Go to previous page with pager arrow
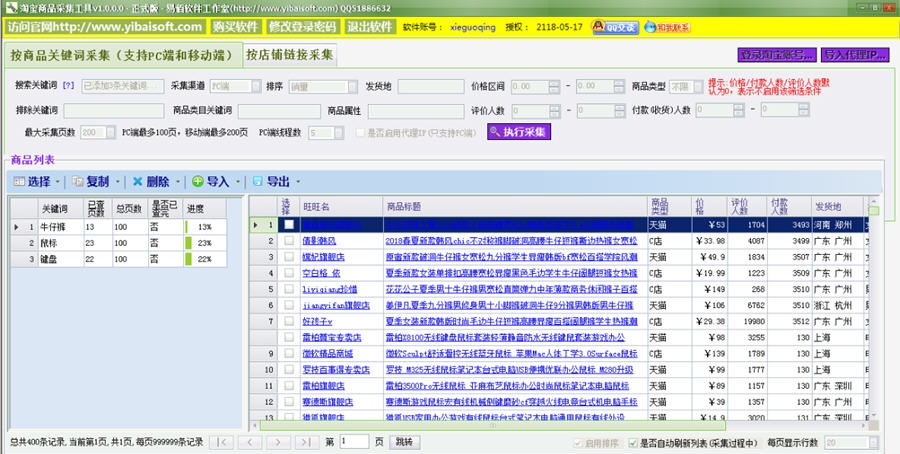Screen dimensions: 900x454 coord(250,442)
